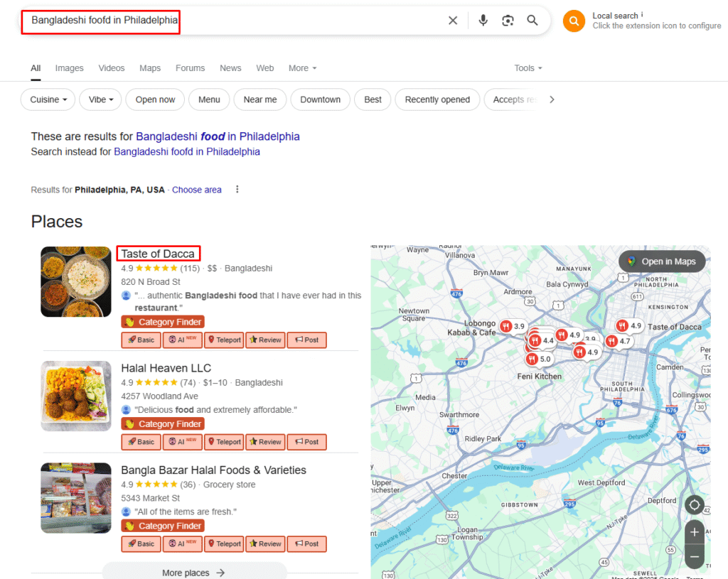Image resolution: width=728 pixels, height=579 pixels.
Task: Click the Taste of Dacca food thumbnail
Action: click(76, 282)
